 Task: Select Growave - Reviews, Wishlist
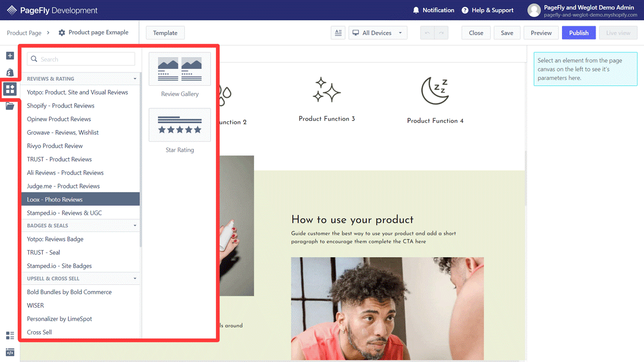click(x=80, y=133)
